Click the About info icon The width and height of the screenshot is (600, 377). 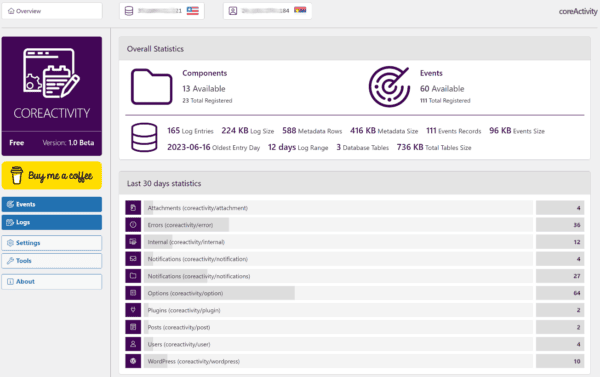tap(10, 282)
